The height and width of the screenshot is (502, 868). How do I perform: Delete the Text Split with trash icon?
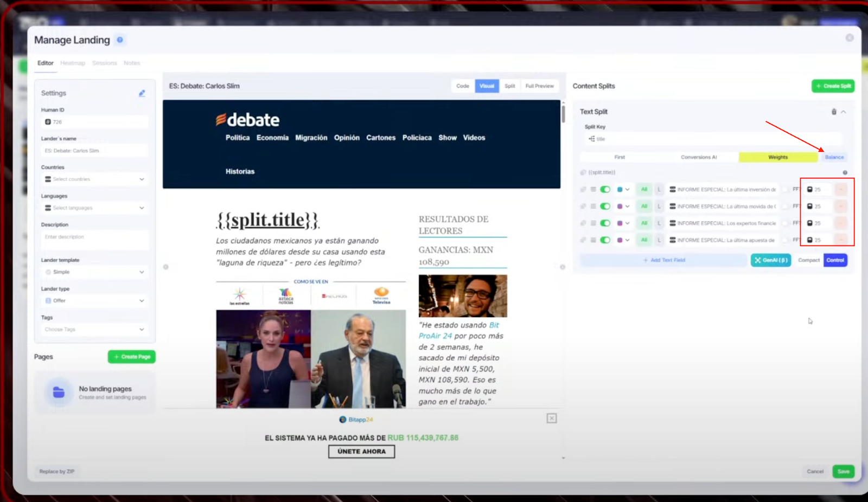pos(834,112)
